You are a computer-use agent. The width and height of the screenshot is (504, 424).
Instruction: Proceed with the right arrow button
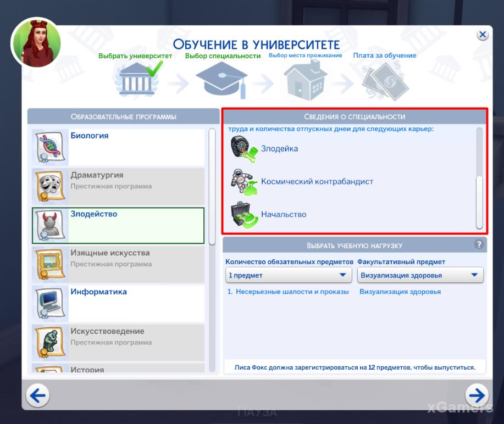tap(477, 395)
